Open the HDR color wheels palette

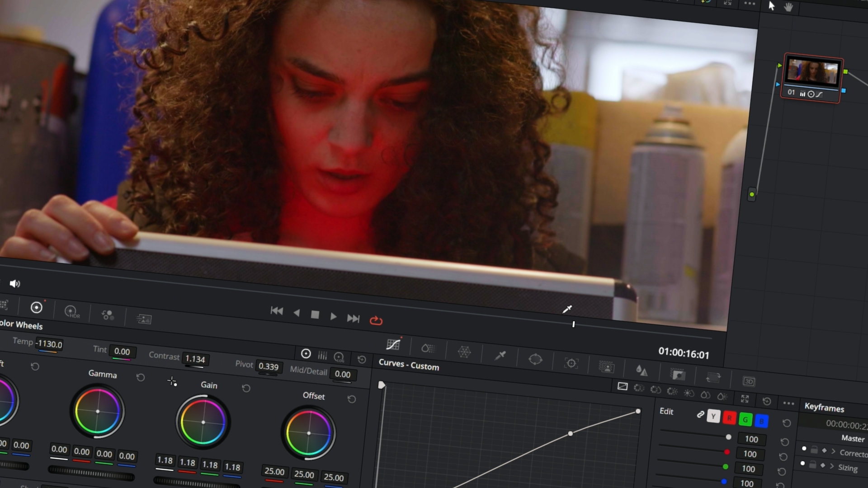pos(71,311)
